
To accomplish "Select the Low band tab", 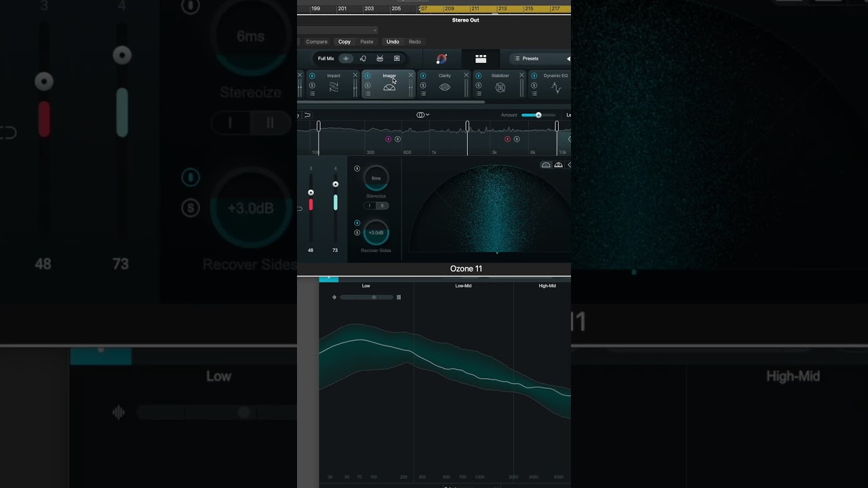I will pyautogui.click(x=366, y=286).
